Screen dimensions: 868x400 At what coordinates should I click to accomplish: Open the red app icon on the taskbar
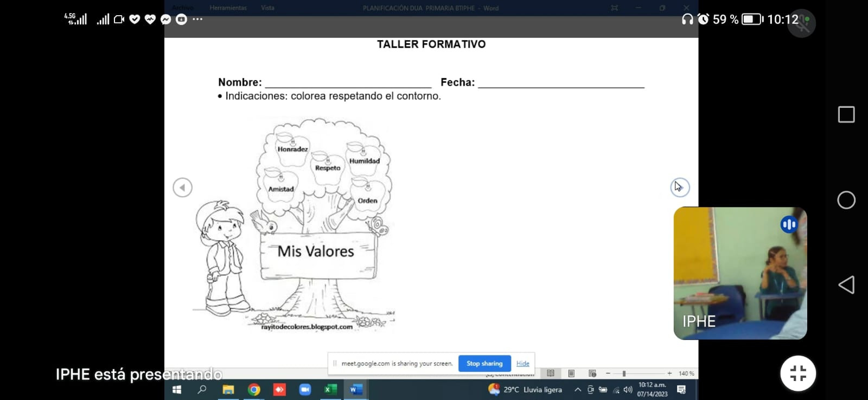tap(279, 390)
